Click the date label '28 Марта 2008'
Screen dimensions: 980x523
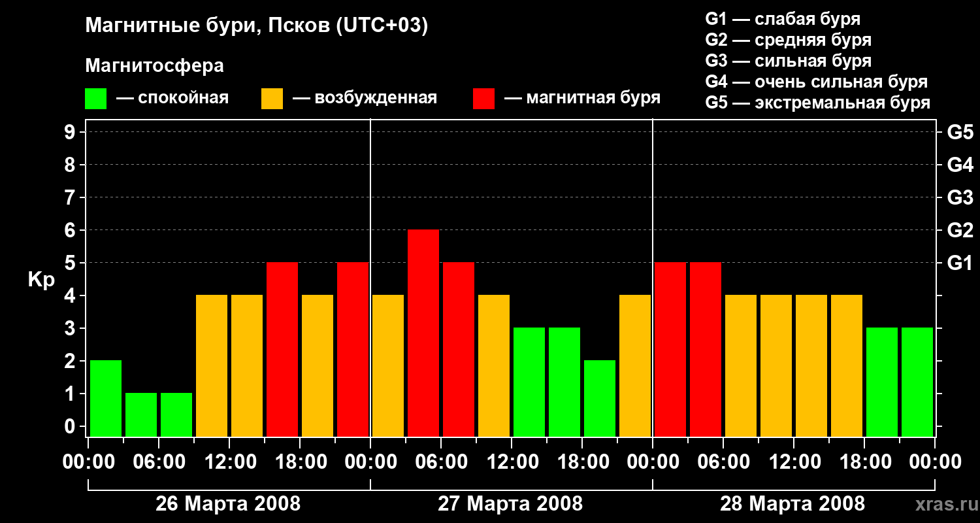pos(792,504)
